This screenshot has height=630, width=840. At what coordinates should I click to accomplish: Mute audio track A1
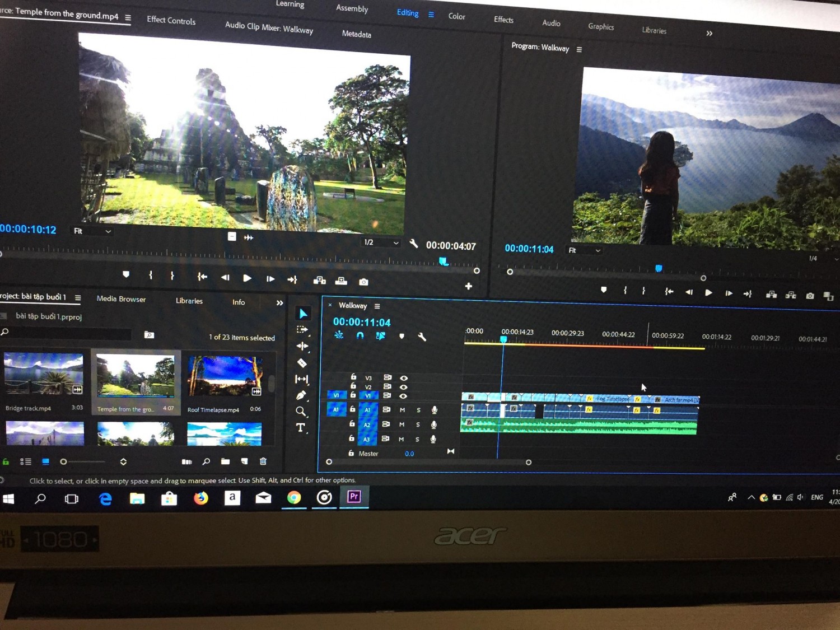pos(402,410)
